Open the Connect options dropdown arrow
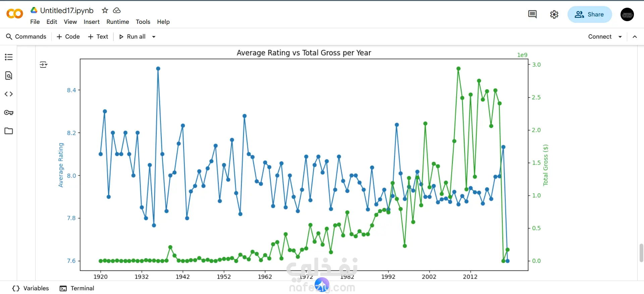Viewport: 644px width, 294px height. coord(620,37)
